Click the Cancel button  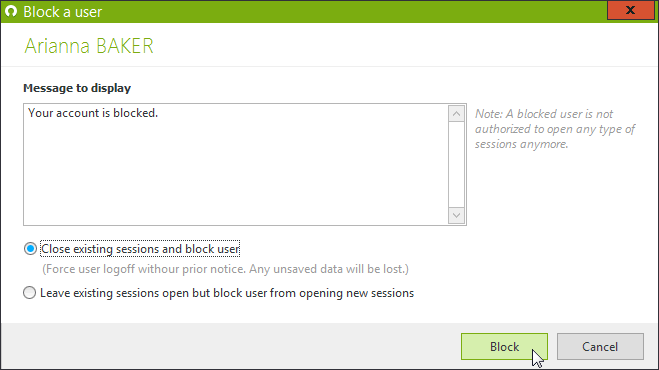[x=600, y=347]
